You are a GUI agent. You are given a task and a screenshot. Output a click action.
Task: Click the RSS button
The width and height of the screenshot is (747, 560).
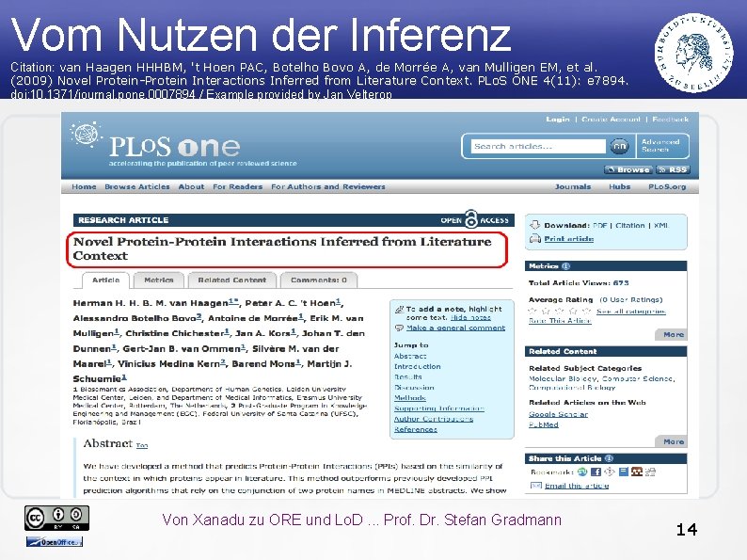tap(673, 169)
